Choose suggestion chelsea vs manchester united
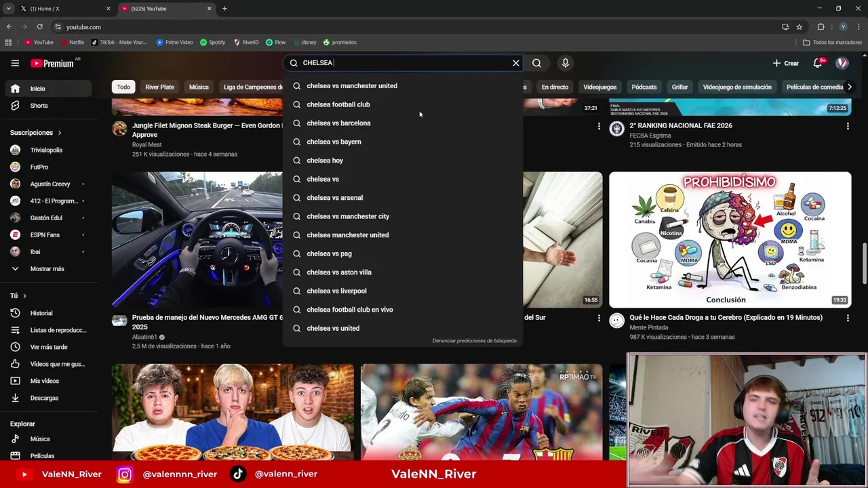868x488 pixels. coord(403,86)
